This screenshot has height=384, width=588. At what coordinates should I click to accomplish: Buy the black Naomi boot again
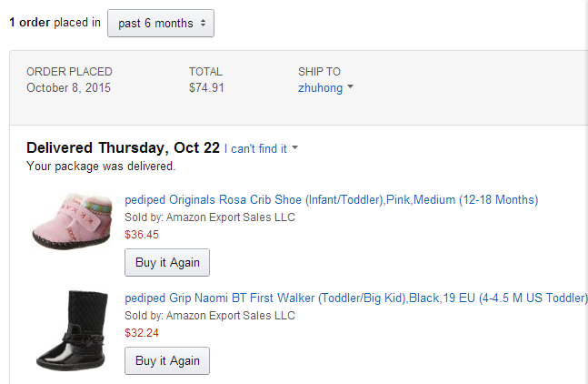(x=167, y=360)
